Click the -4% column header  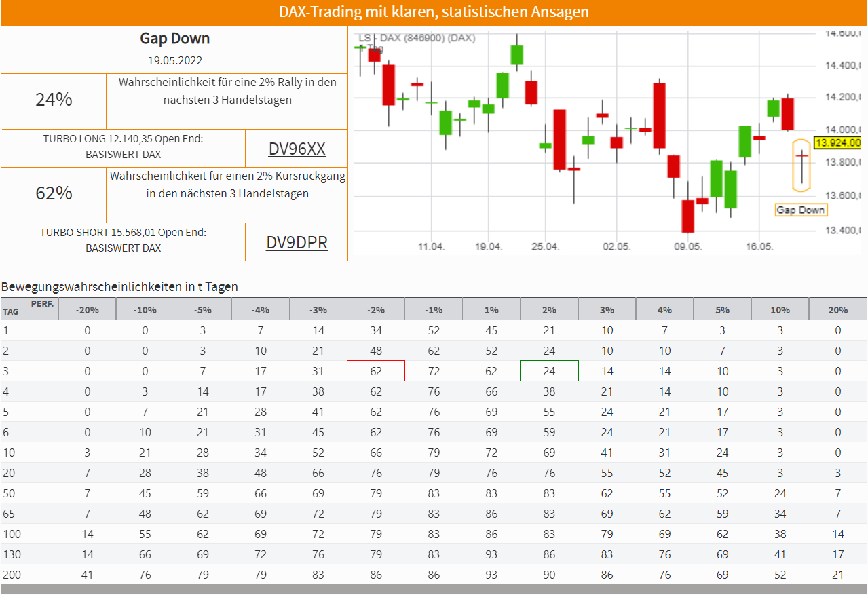(261, 309)
